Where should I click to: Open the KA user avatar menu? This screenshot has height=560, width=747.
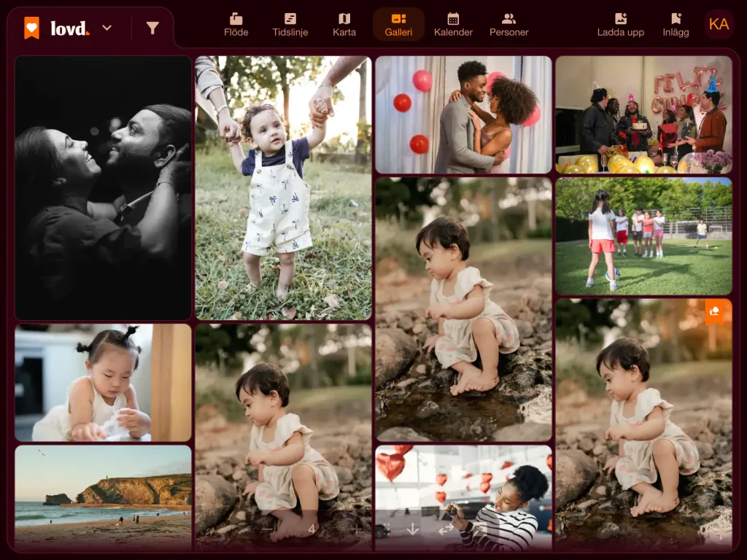coord(719,24)
